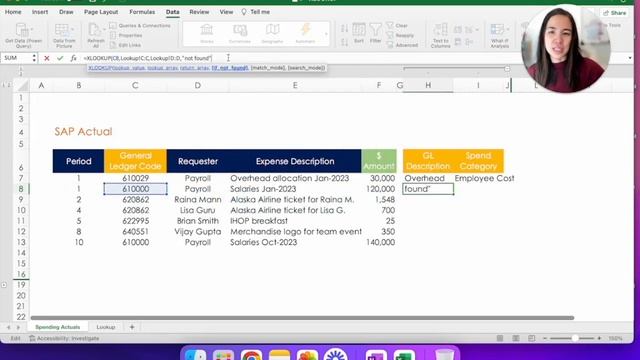Click What-If Analysis icon
The width and height of the screenshot is (640, 360).
click(x=498, y=30)
